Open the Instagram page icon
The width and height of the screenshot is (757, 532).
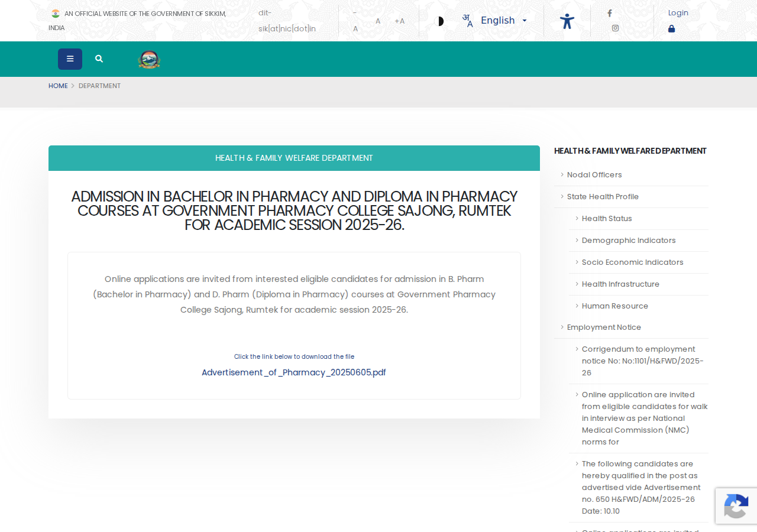tap(615, 28)
